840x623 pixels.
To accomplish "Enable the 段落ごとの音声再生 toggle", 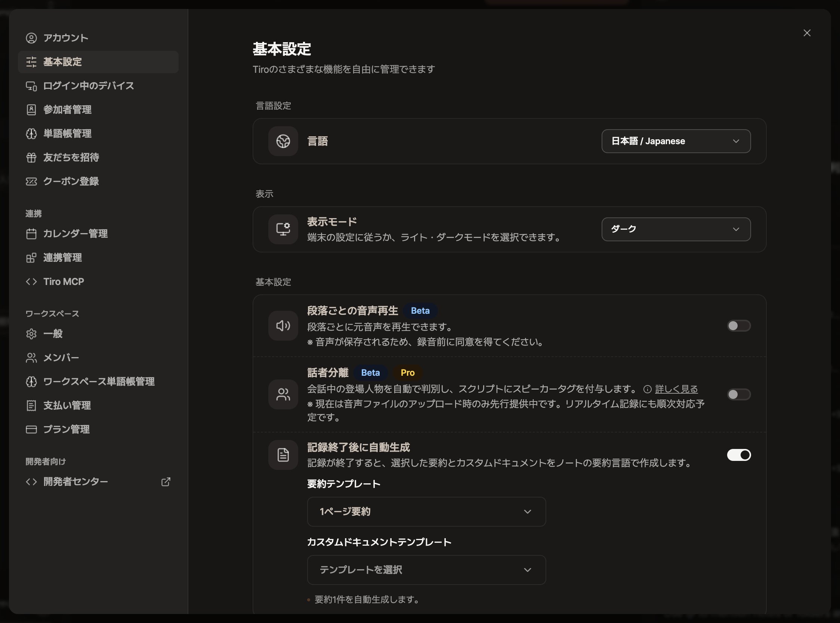I will coord(738,326).
